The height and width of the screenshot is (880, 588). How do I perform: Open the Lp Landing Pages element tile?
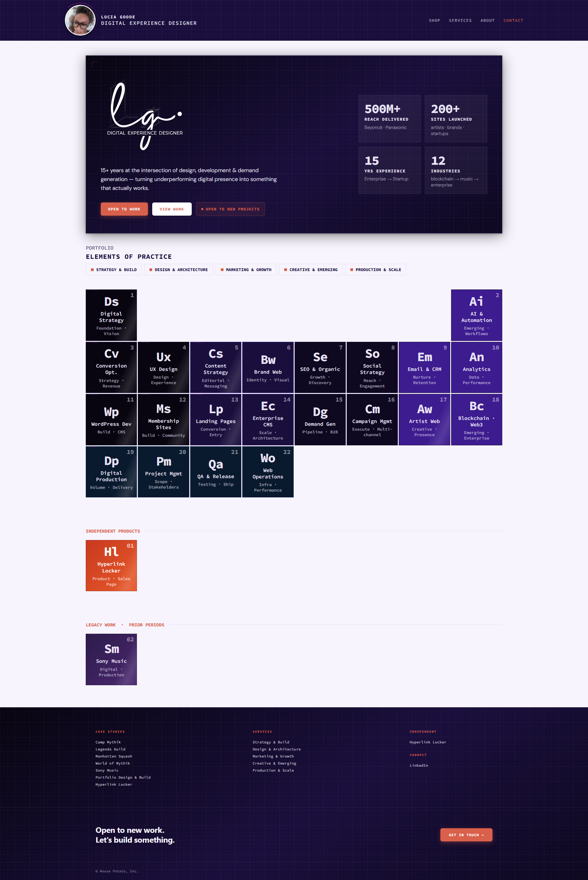tap(216, 420)
